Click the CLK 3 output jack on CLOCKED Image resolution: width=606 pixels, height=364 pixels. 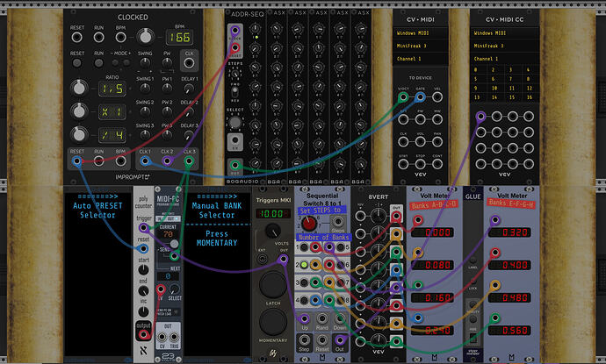(x=189, y=161)
